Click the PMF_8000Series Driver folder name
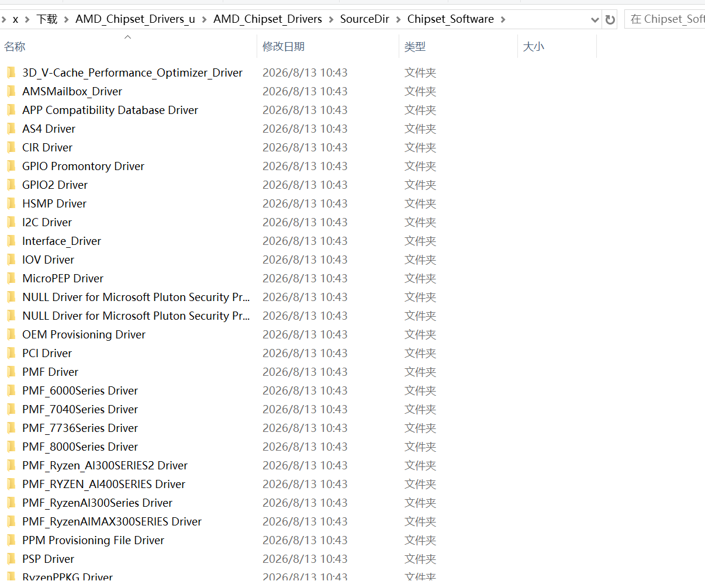 pos(80,447)
